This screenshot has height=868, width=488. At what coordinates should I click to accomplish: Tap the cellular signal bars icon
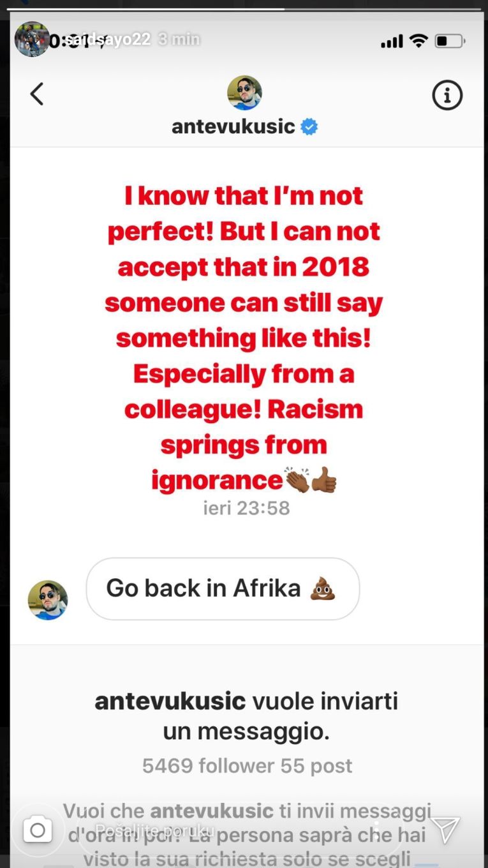(x=391, y=42)
